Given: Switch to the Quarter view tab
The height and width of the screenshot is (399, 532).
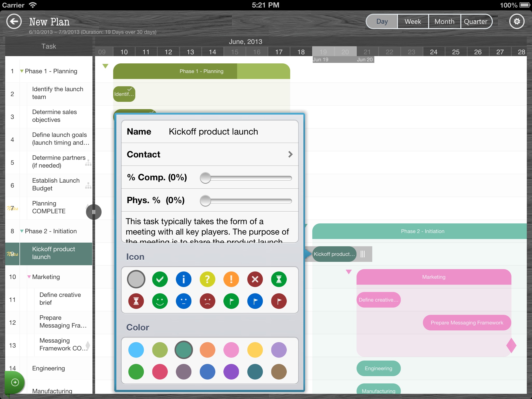Looking at the screenshot, I should coord(476,22).
